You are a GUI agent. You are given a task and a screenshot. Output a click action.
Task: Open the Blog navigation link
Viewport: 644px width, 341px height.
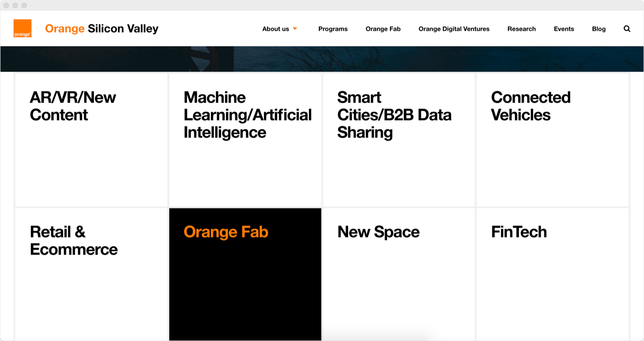click(599, 29)
